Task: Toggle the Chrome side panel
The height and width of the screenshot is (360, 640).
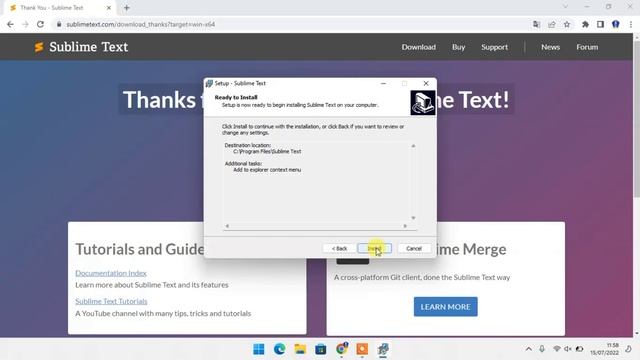Action: pyautogui.click(x=600, y=24)
